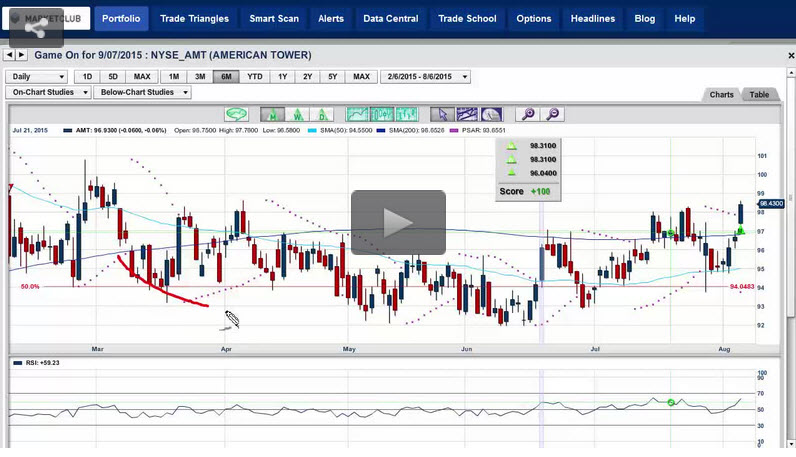Go to next chart arrow
The width and height of the screenshot is (796, 457).
click(x=21, y=55)
